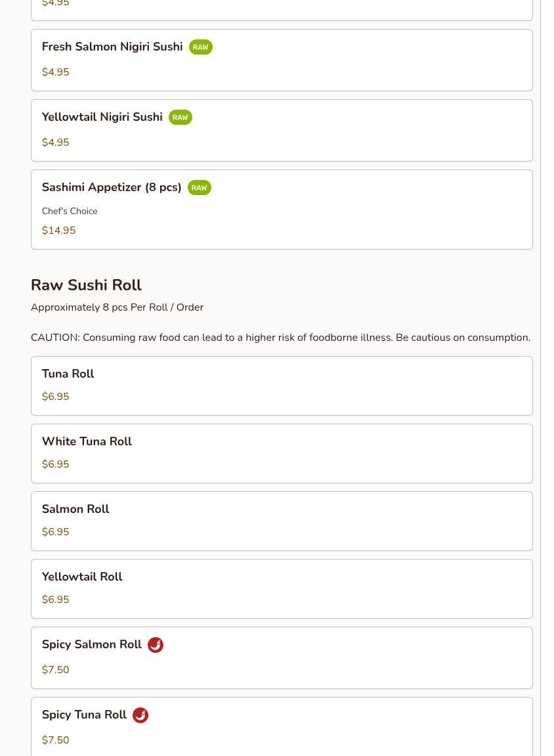Screen dimensions: 554x756
Task: Click spicy pepper icon on Spicy Tuna Roll
Action: tap(140, 715)
